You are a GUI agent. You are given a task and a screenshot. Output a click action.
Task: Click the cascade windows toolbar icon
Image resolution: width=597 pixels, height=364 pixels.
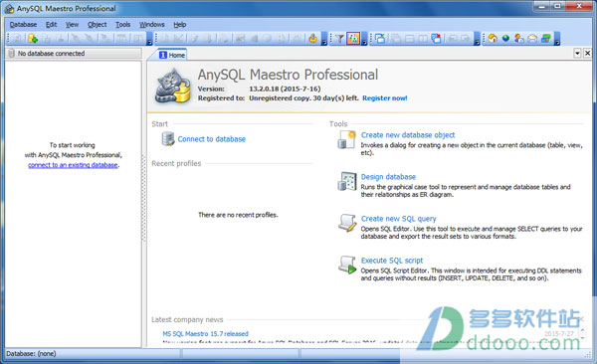point(396,39)
